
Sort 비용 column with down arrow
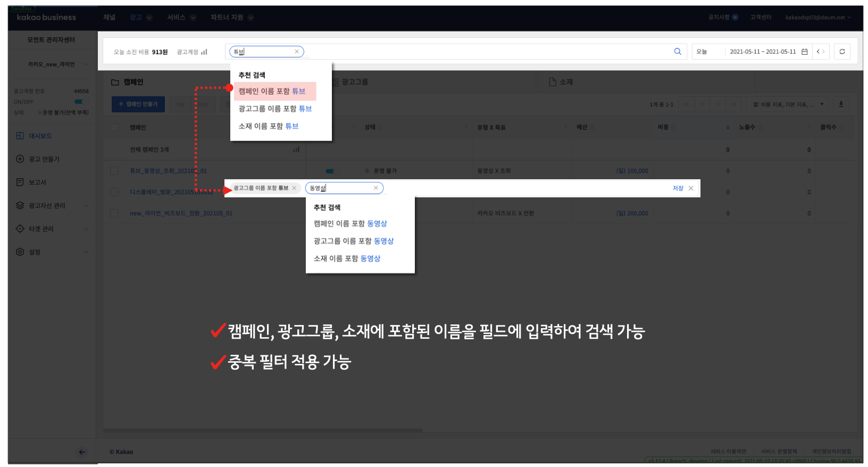(x=728, y=127)
